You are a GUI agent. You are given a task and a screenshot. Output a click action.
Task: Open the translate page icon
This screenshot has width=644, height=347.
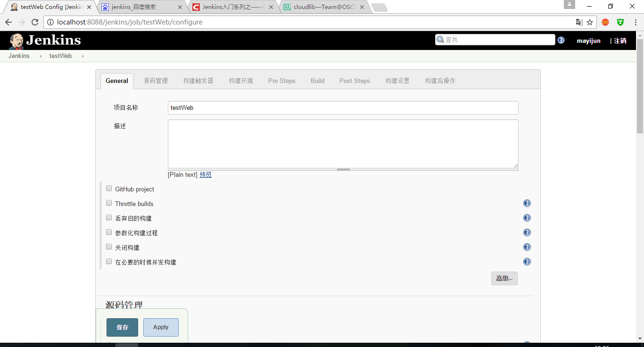(579, 22)
